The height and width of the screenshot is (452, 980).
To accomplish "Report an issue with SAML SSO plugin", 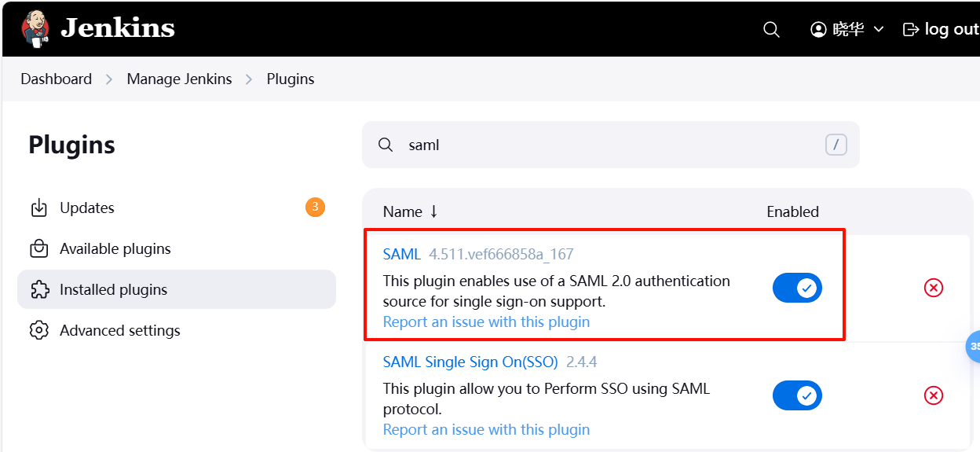I will tap(486, 429).
